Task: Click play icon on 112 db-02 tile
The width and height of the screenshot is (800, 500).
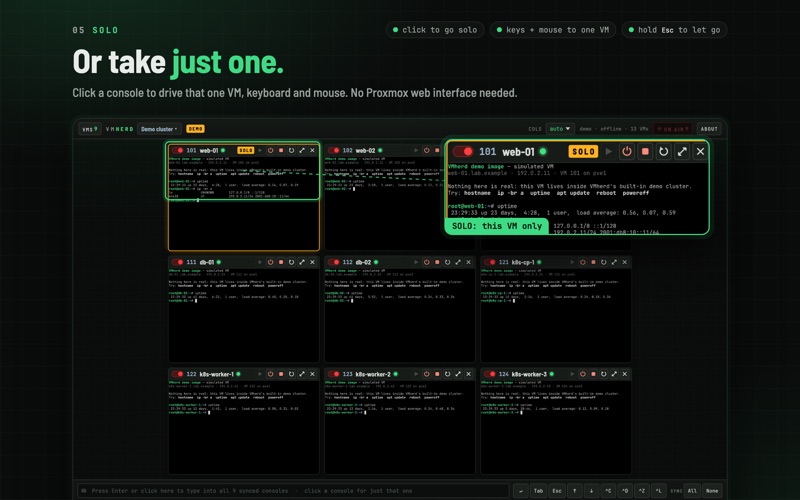Action: coord(416,262)
